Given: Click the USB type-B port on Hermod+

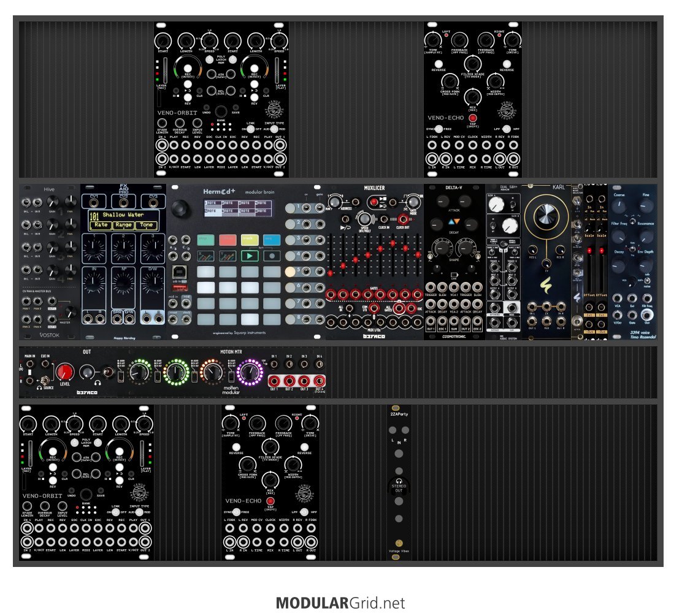Looking at the screenshot, I should [180, 272].
